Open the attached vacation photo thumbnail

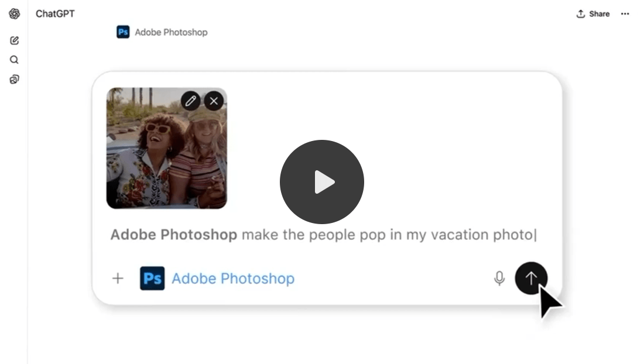[167, 148]
